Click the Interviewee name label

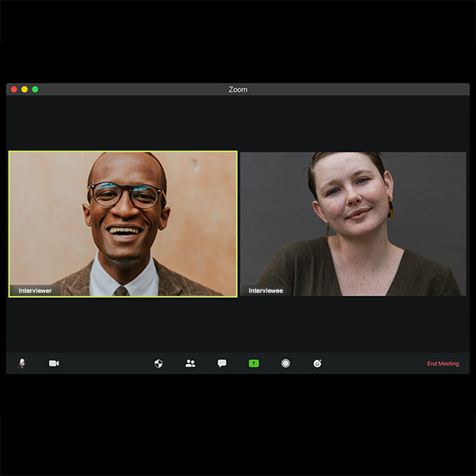click(x=266, y=291)
